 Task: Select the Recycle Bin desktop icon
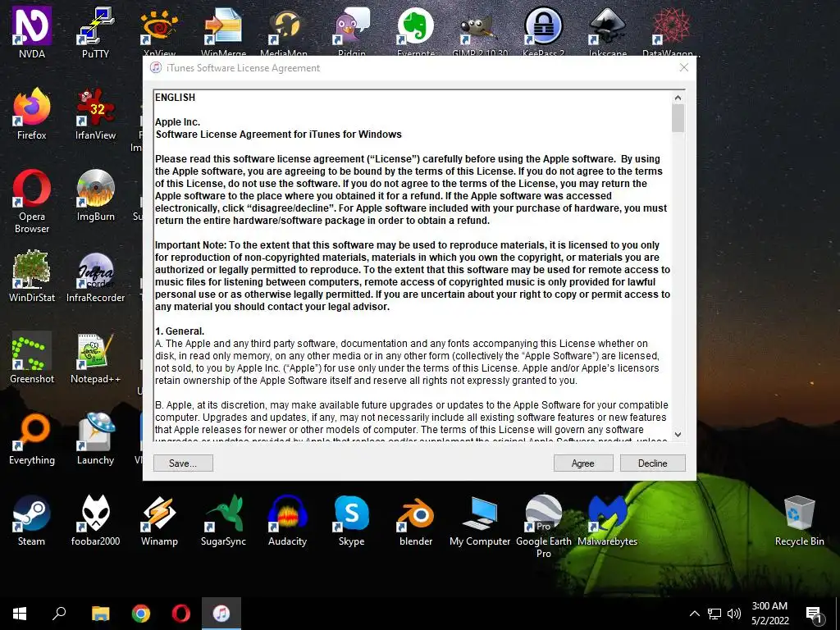pyautogui.click(x=799, y=521)
